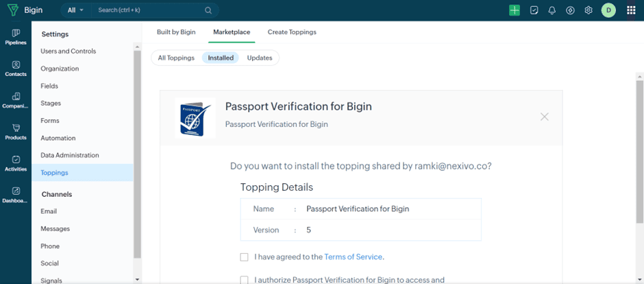
Task: Open Toppings settings
Action: [82, 173]
